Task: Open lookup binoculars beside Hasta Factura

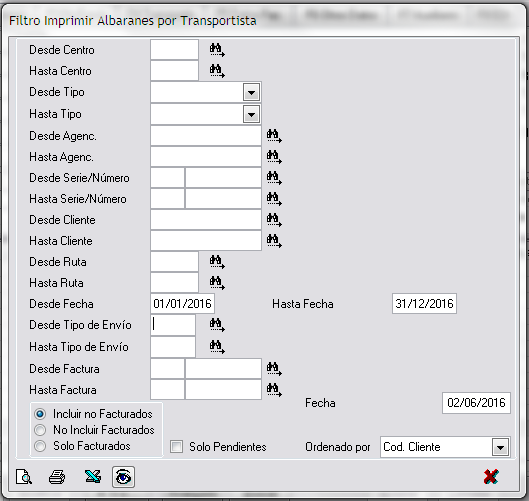Action: 274,390
